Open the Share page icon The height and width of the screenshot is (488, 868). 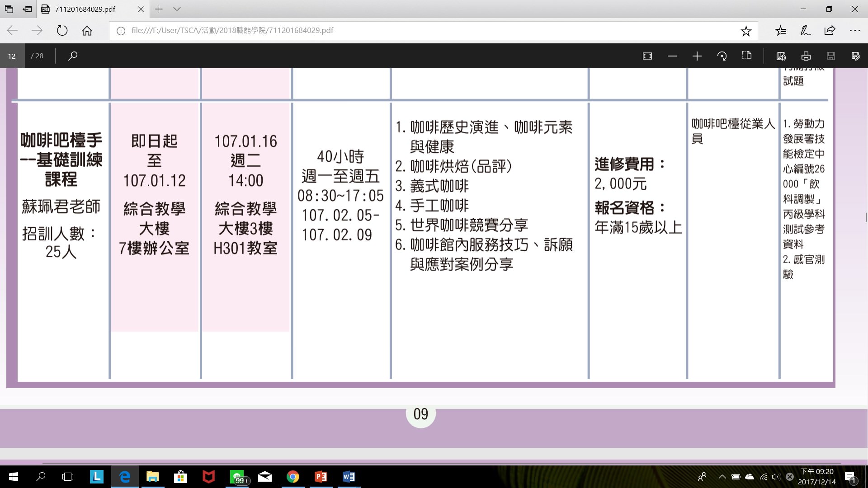click(x=830, y=31)
